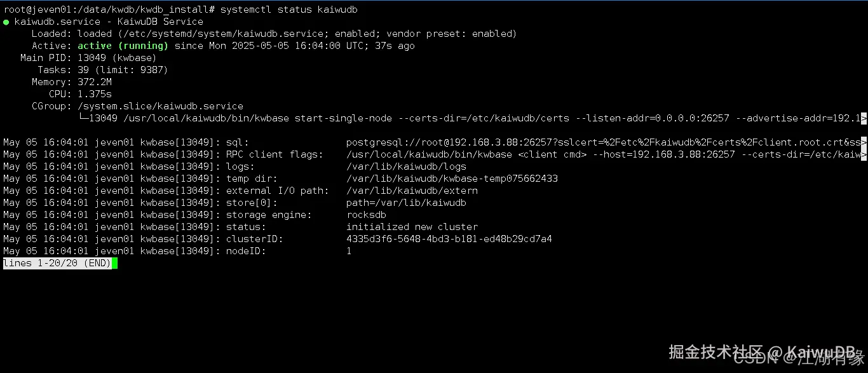
Task: Click truncation marker on RPC client flags line
Action: tap(864, 154)
